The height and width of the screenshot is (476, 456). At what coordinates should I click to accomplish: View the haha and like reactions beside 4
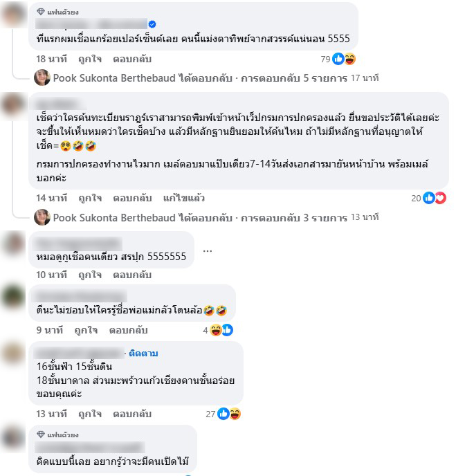tap(221, 330)
